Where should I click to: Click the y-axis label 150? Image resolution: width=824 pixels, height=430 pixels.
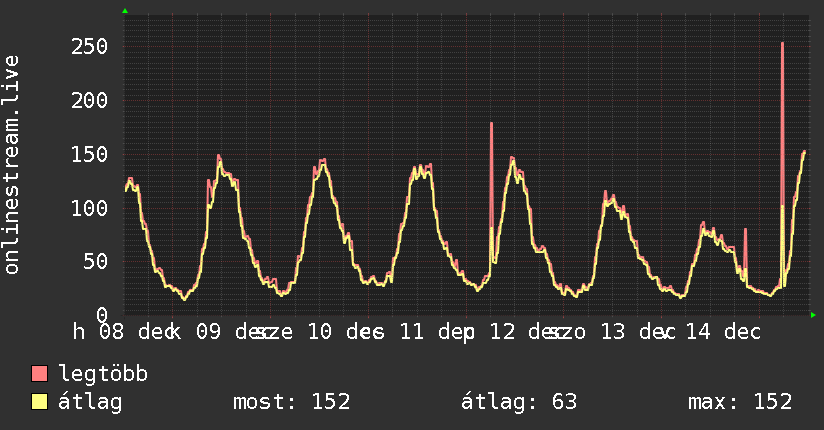[x=89, y=154]
